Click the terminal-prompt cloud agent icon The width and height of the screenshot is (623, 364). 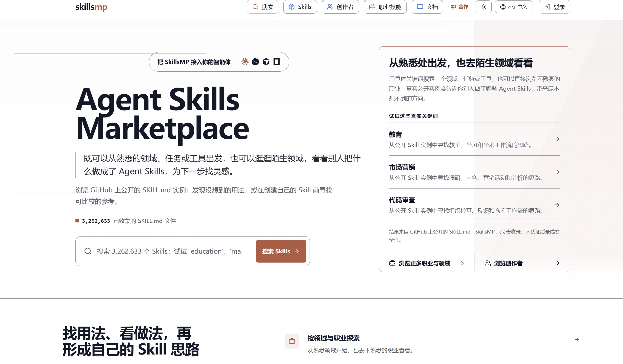click(255, 62)
